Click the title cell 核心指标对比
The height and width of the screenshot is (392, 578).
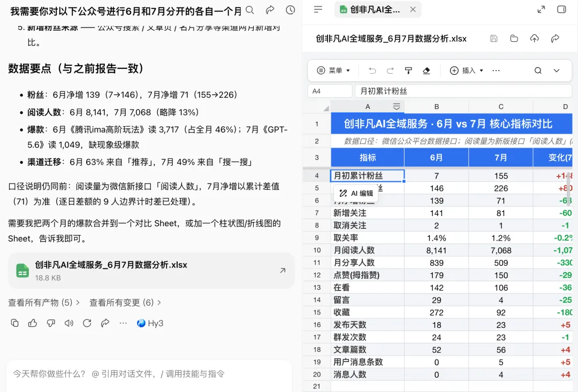point(452,124)
